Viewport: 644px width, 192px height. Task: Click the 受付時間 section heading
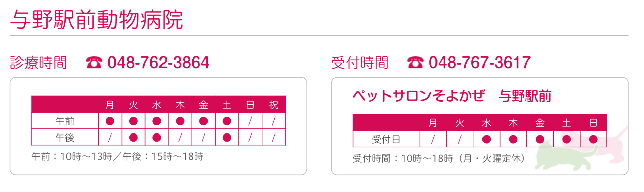[x=360, y=63]
